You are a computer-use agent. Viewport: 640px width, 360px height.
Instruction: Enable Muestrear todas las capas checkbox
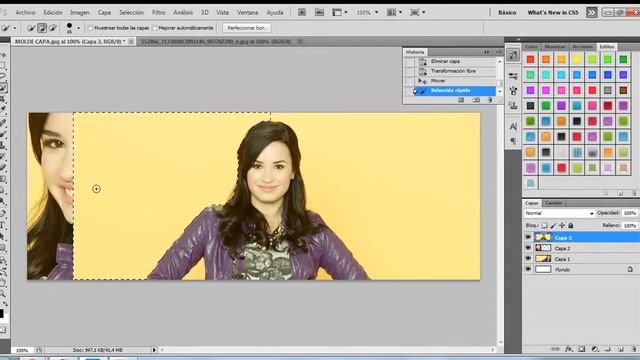91,28
